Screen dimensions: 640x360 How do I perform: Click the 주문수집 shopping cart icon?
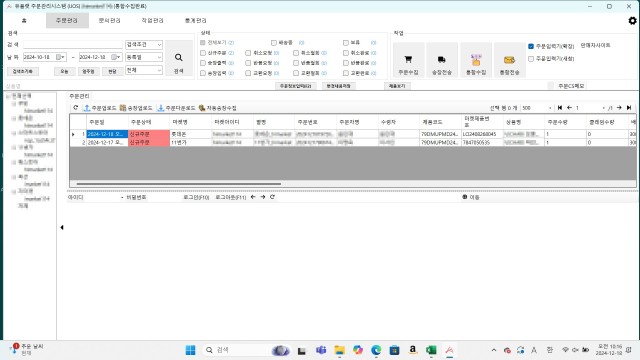pos(408,60)
